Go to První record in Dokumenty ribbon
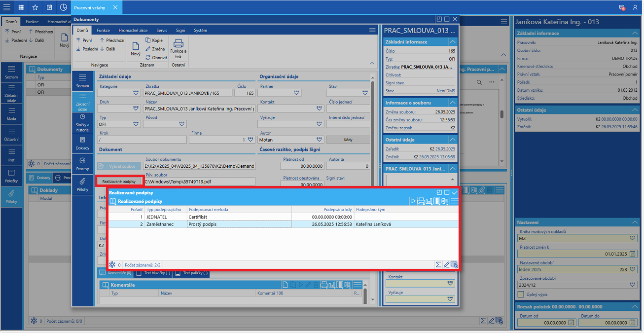 (84, 40)
